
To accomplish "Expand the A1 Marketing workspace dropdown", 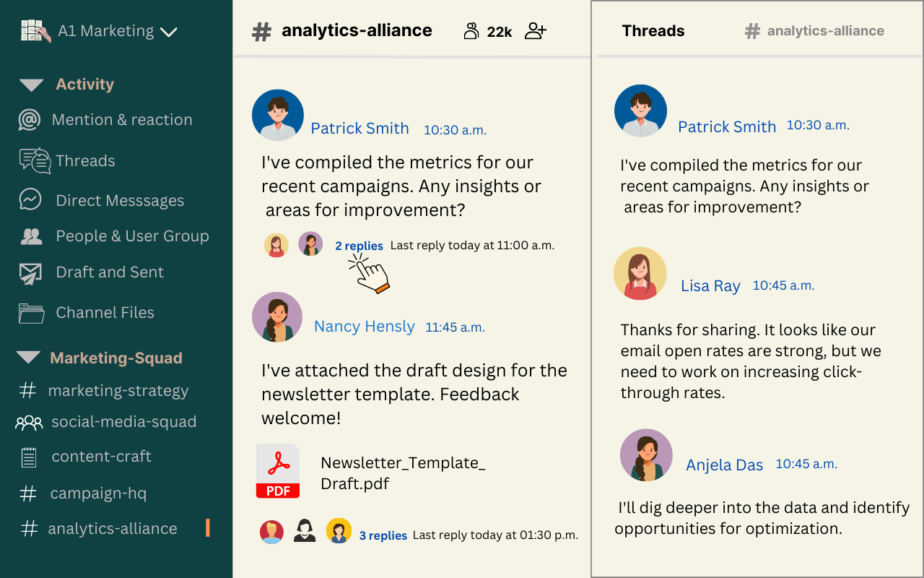I will pyautogui.click(x=168, y=32).
